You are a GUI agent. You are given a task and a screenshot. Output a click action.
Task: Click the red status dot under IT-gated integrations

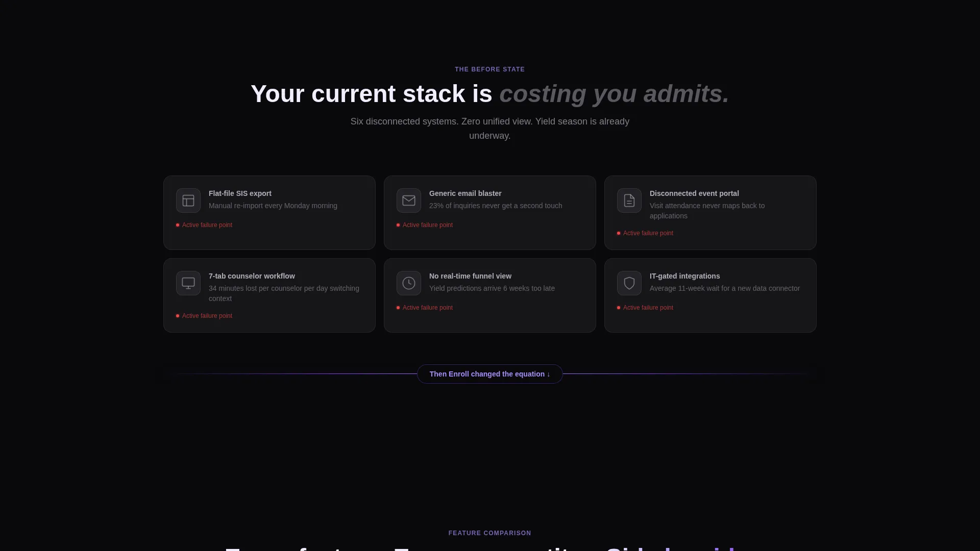point(619,308)
